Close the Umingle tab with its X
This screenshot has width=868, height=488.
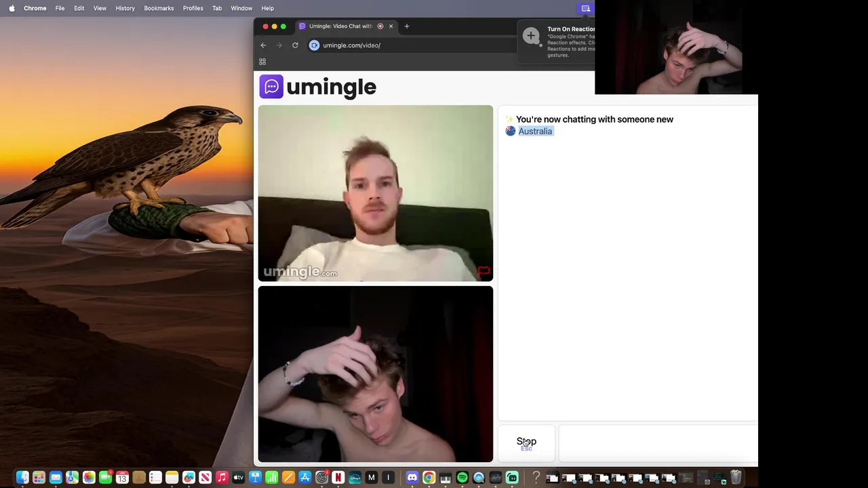point(391,26)
